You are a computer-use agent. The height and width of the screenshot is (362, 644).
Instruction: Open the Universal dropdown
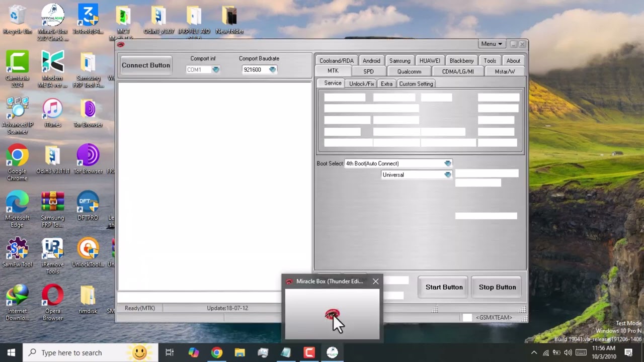pos(447,175)
